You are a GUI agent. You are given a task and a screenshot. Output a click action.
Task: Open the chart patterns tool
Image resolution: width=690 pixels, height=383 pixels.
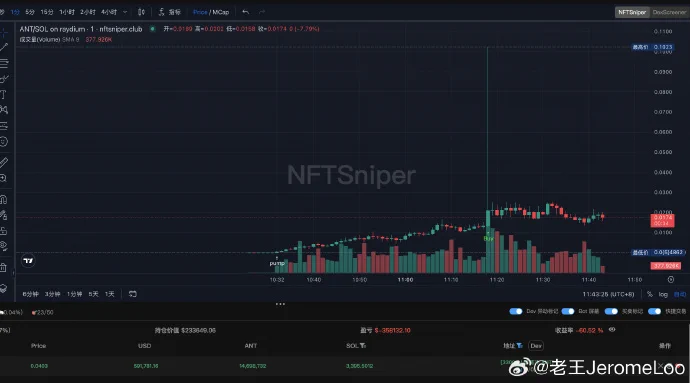point(4,110)
